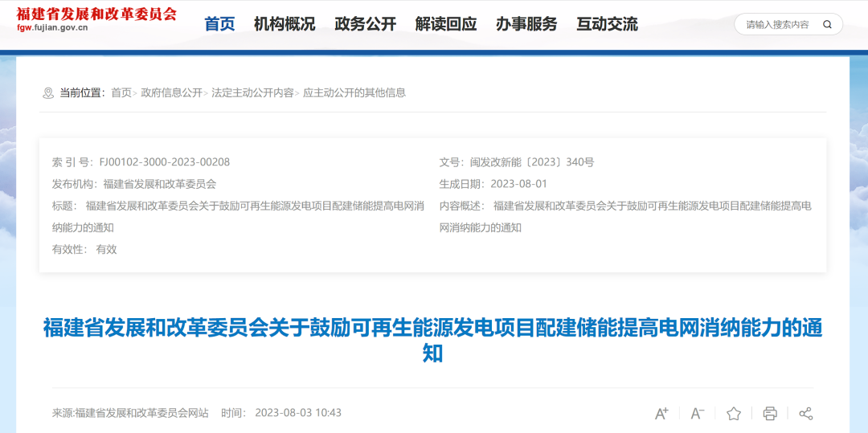Click the search magnifier icon
The height and width of the screenshot is (433, 868).
pos(827,25)
